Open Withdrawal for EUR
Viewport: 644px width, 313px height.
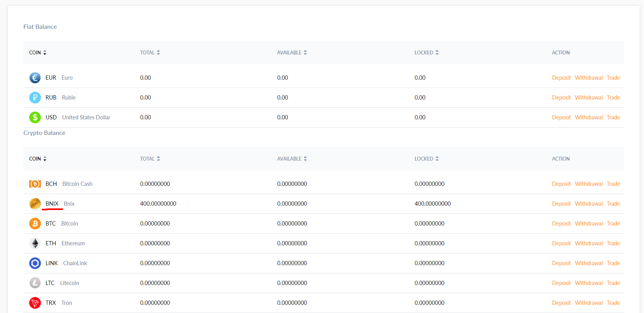[x=589, y=78]
